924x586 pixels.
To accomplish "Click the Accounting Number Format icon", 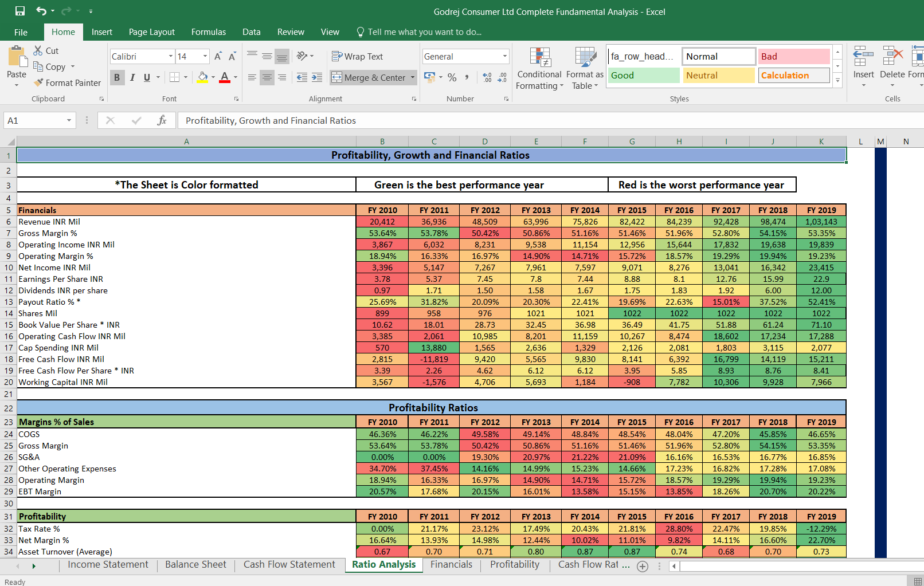I will click(x=430, y=77).
